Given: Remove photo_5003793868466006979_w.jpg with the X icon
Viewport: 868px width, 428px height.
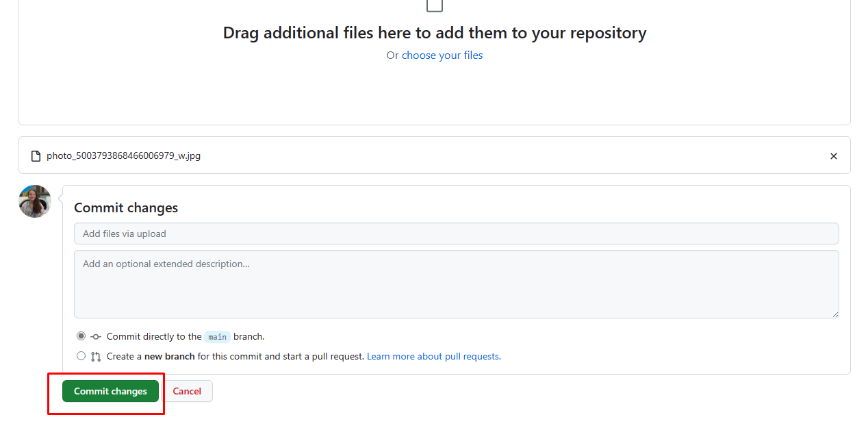Looking at the screenshot, I should click(834, 155).
